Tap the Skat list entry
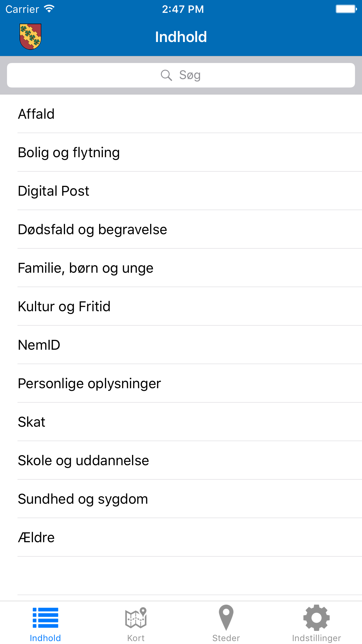The width and height of the screenshot is (362, 644). pos(31,422)
